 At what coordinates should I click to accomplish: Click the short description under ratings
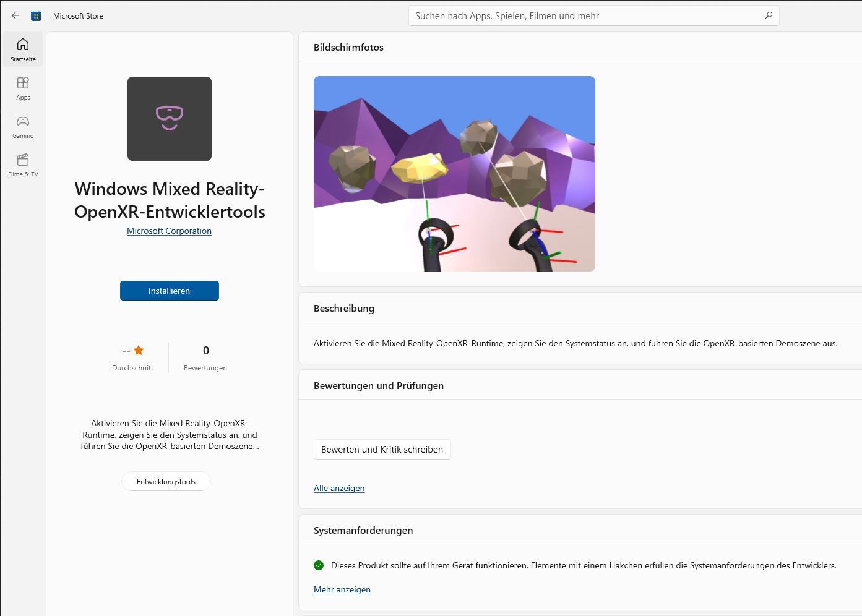tap(170, 434)
